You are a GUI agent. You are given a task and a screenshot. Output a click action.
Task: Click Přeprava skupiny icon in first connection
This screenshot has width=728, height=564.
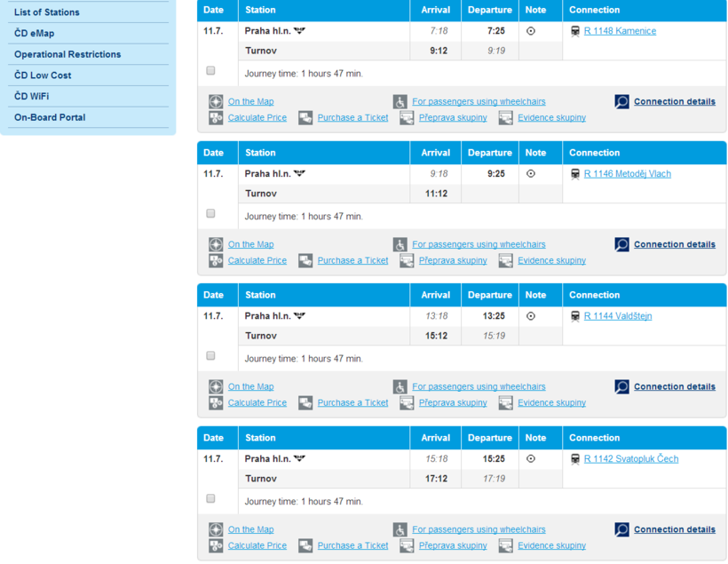(407, 118)
